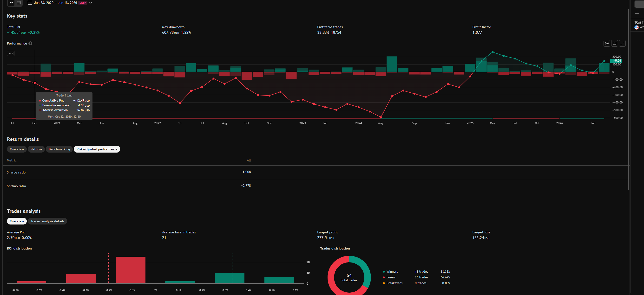Open performance chart settings hexagon icon
The height and width of the screenshot is (295, 644).
(607, 43)
